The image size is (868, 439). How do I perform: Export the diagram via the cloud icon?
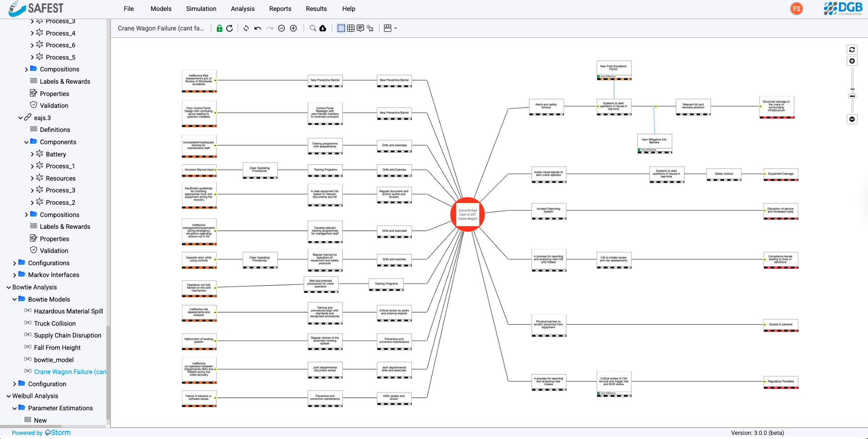(x=322, y=28)
